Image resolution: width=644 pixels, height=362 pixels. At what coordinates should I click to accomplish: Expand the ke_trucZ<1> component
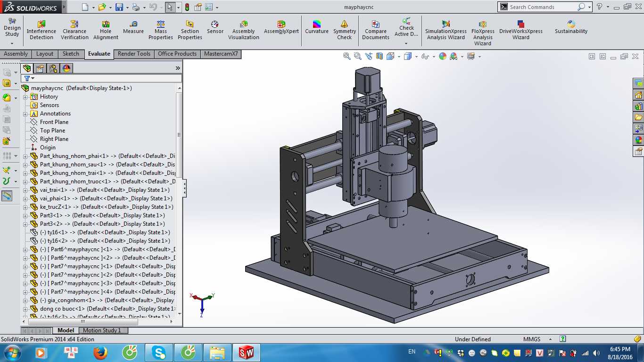pyautogui.click(x=25, y=207)
